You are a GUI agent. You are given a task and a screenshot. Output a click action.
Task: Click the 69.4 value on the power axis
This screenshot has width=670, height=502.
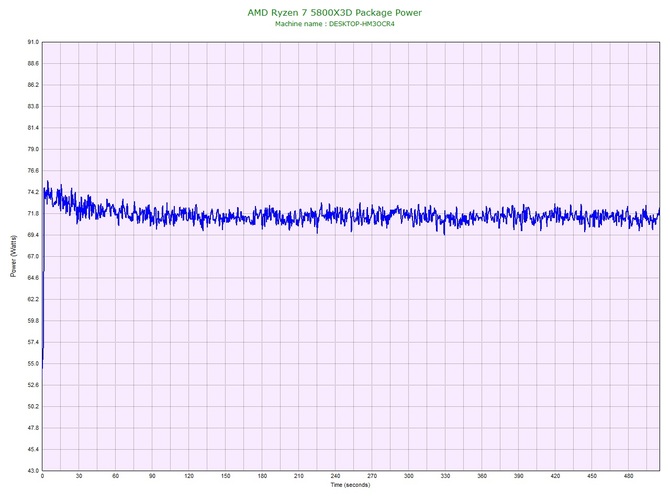(33, 235)
